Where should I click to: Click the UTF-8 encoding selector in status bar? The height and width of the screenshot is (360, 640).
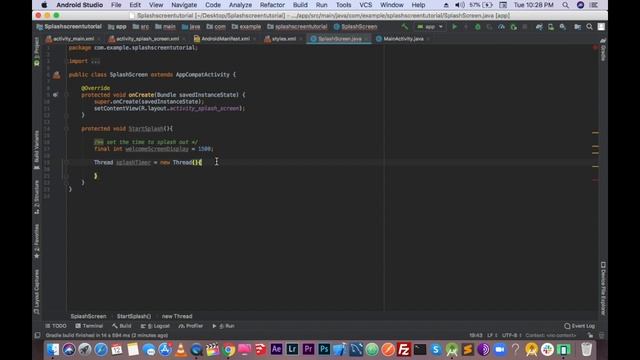click(x=511, y=336)
